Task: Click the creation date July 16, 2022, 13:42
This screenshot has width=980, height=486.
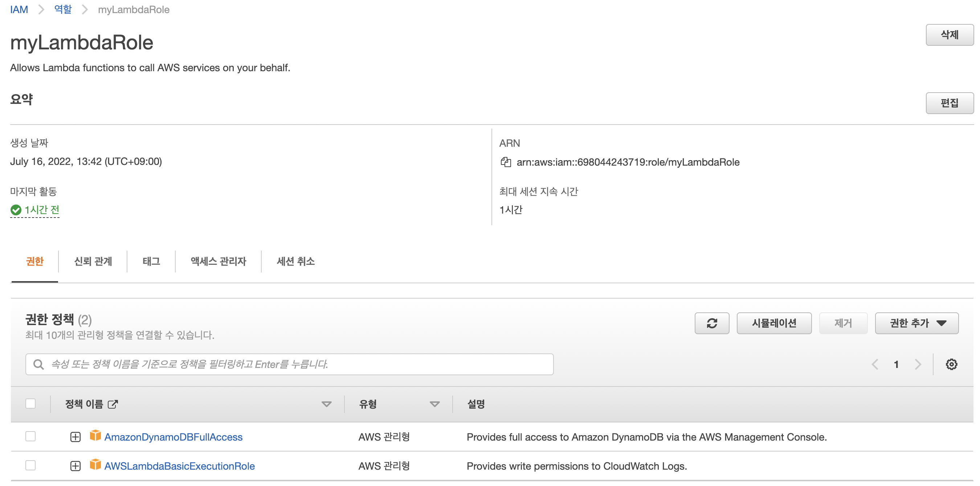Action: coord(86,161)
